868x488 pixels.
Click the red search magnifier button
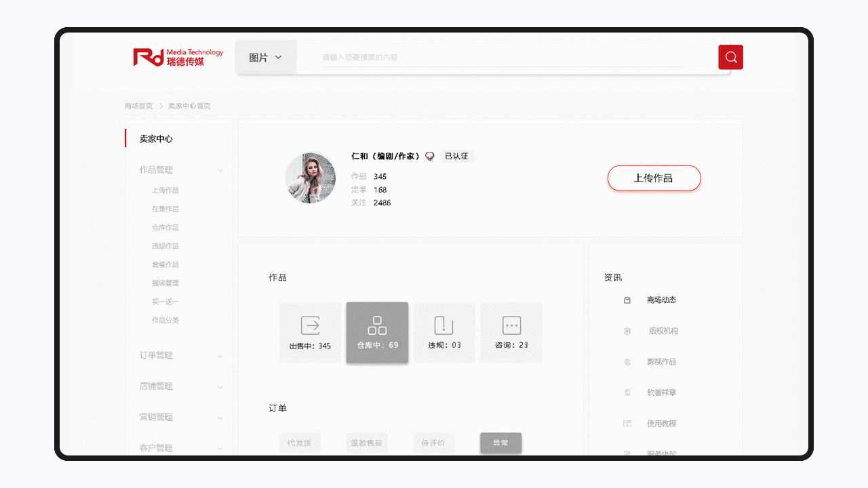[730, 57]
